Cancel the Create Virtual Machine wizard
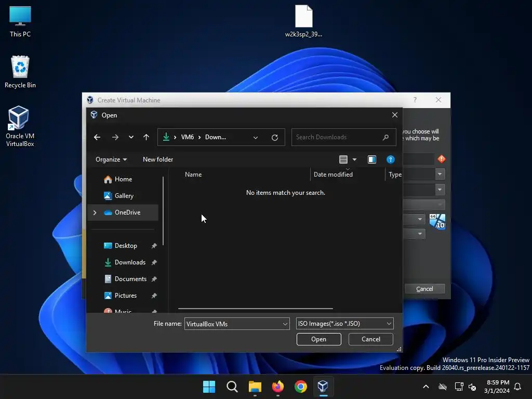 click(x=424, y=289)
